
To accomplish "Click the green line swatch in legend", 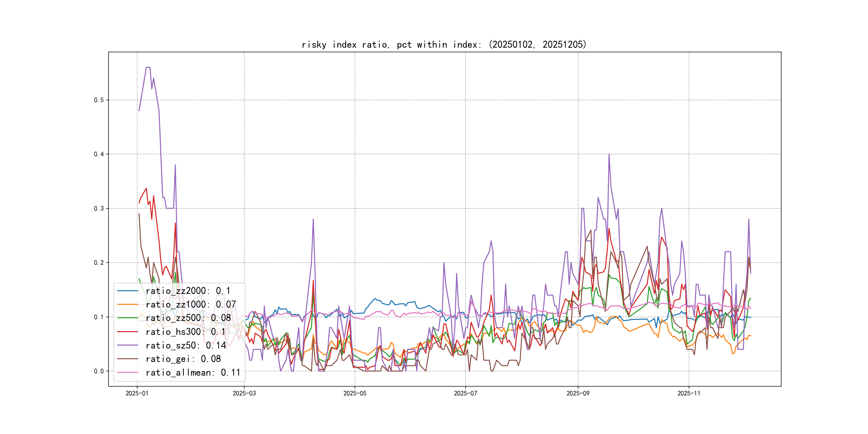I will coord(128,318).
